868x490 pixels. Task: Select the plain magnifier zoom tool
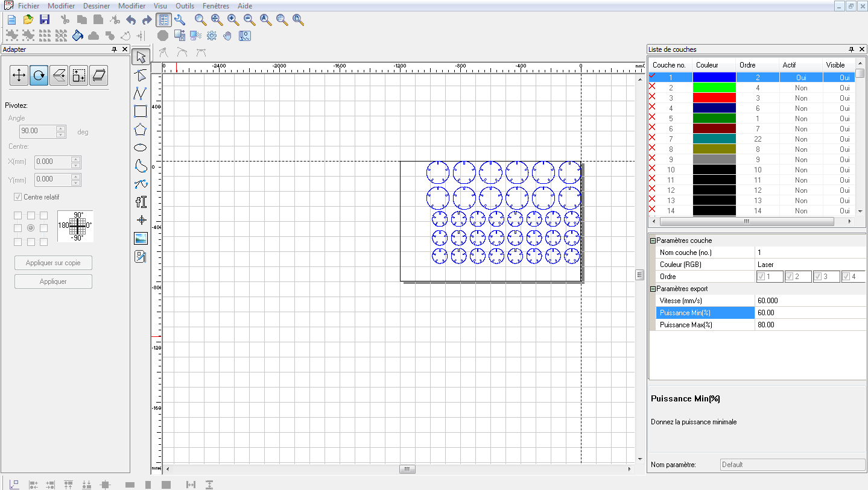click(200, 20)
